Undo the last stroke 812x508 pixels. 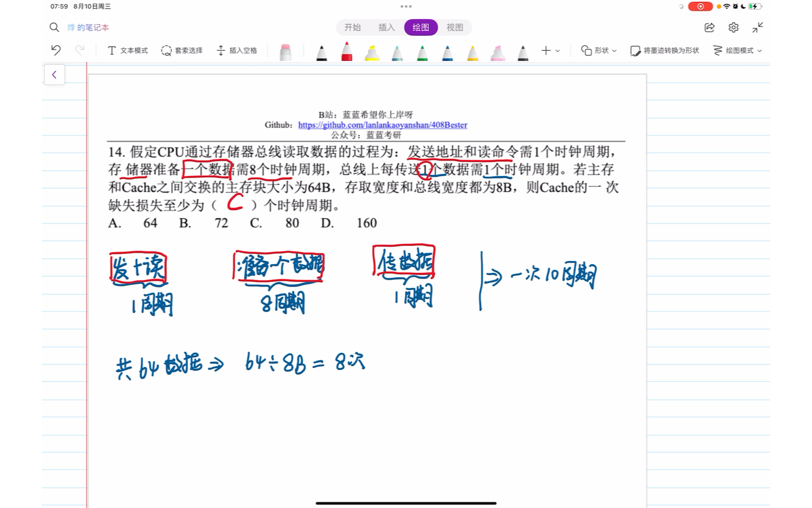56,50
